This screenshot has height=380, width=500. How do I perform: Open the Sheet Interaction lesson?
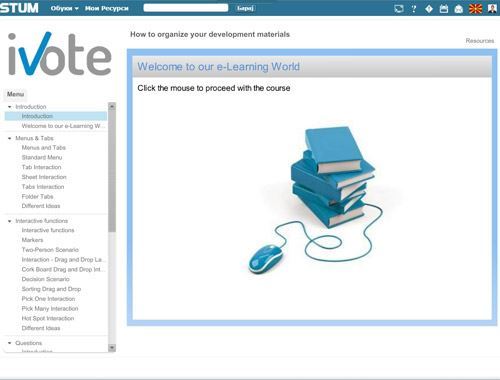click(44, 177)
